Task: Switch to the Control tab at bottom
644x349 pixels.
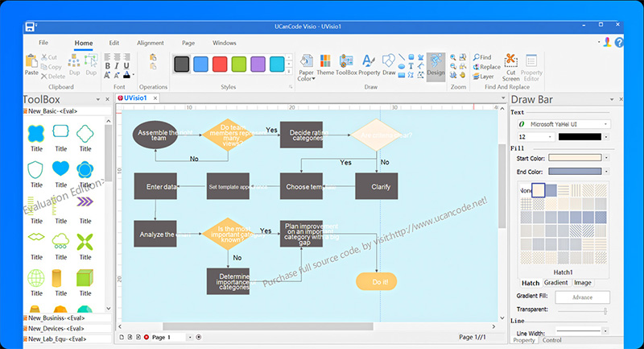Action: [551, 340]
